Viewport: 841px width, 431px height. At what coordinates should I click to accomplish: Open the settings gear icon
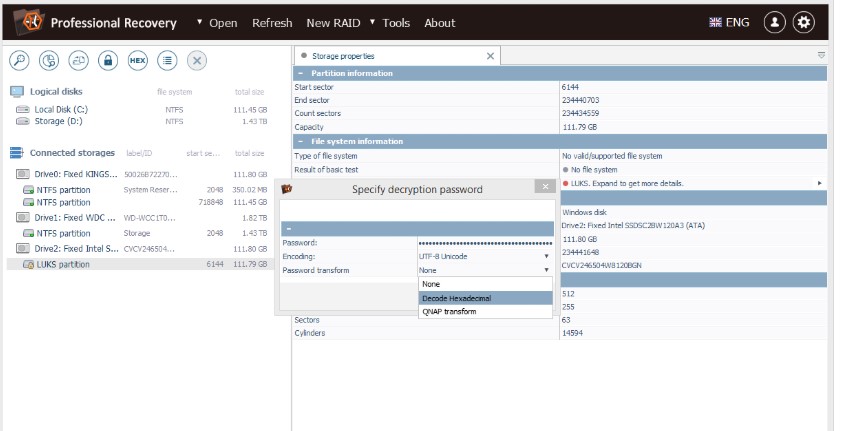pyautogui.click(x=804, y=22)
